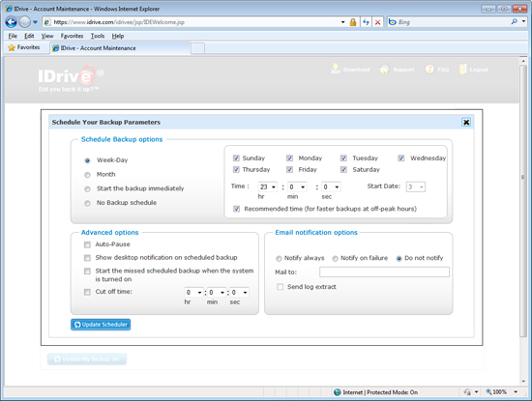
Task: Open a new blank browser tab
Action: 197,48
